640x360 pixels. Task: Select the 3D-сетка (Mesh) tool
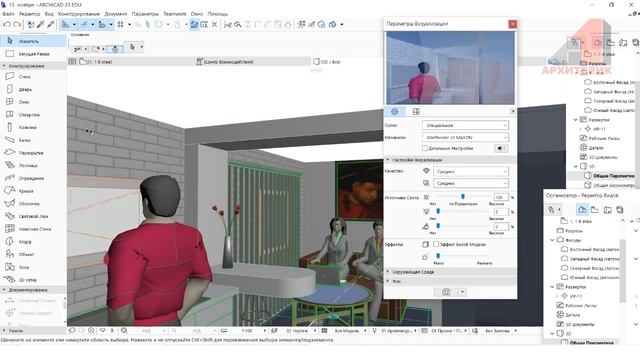(33, 280)
